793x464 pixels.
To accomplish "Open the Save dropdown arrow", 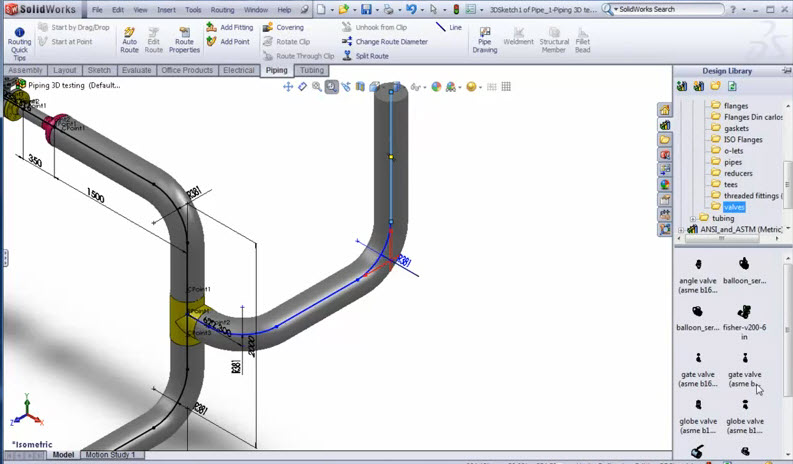I will point(377,10).
